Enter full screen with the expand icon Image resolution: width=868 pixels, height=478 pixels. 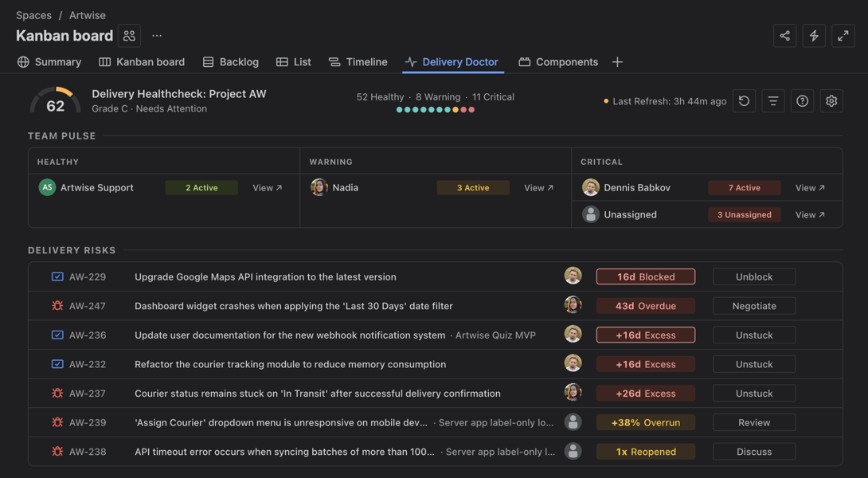coord(843,36)
